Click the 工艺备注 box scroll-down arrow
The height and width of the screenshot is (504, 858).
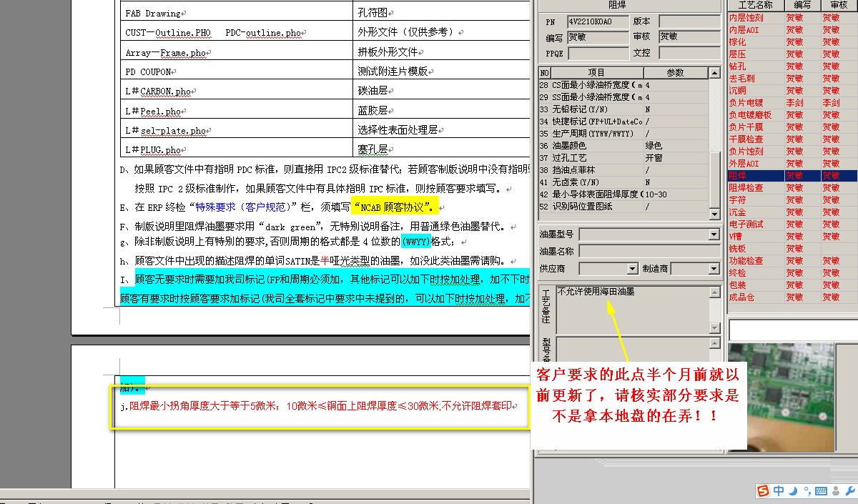[714, 327]
